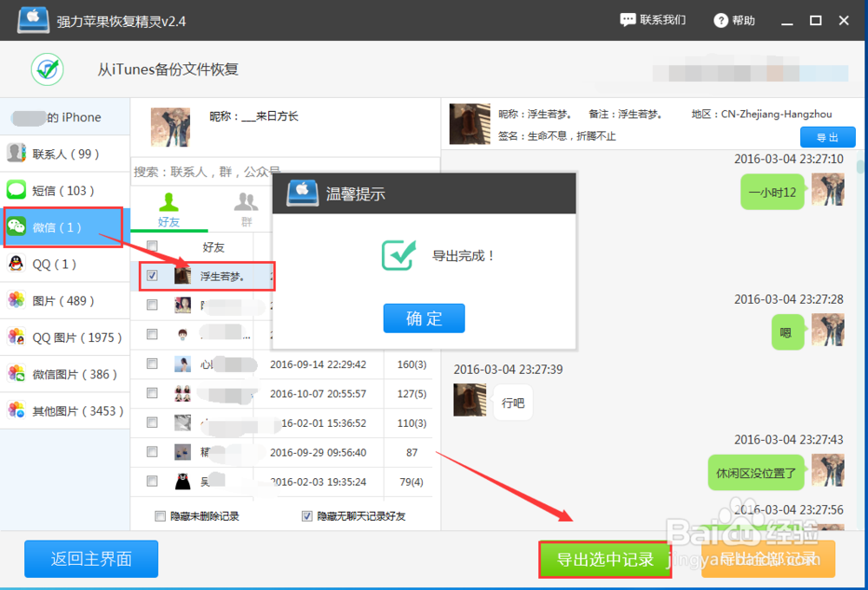The image size is (868, 590).
Task: Open 微信图片 (386) category icon
Action: tap(16, 374)
